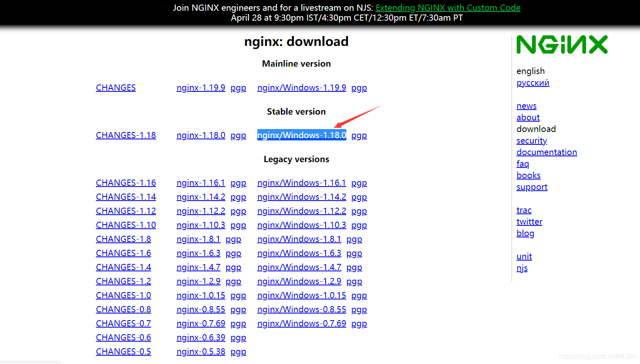Download nginx/Windows-1.12.2
This screenshot has width=640, height=364.
302,211
